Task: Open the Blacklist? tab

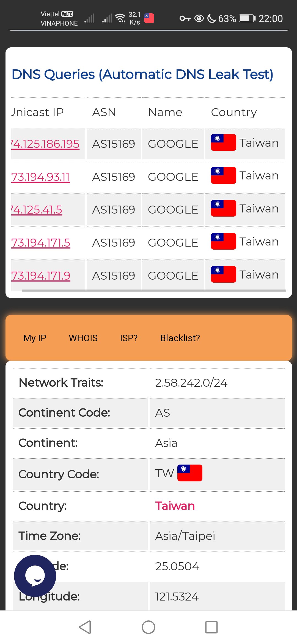Action: point(180,338)
